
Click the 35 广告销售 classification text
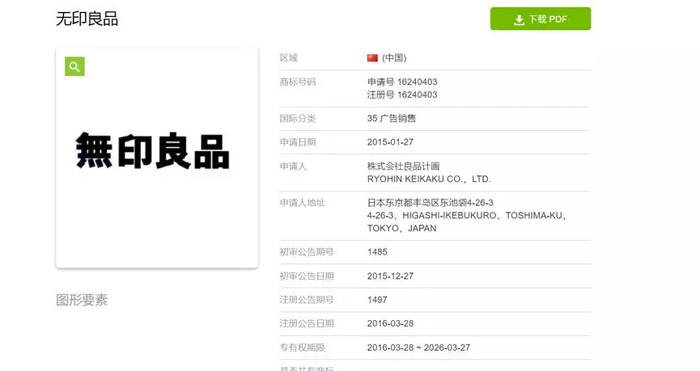pyautogui.click(x=392, y=118)
